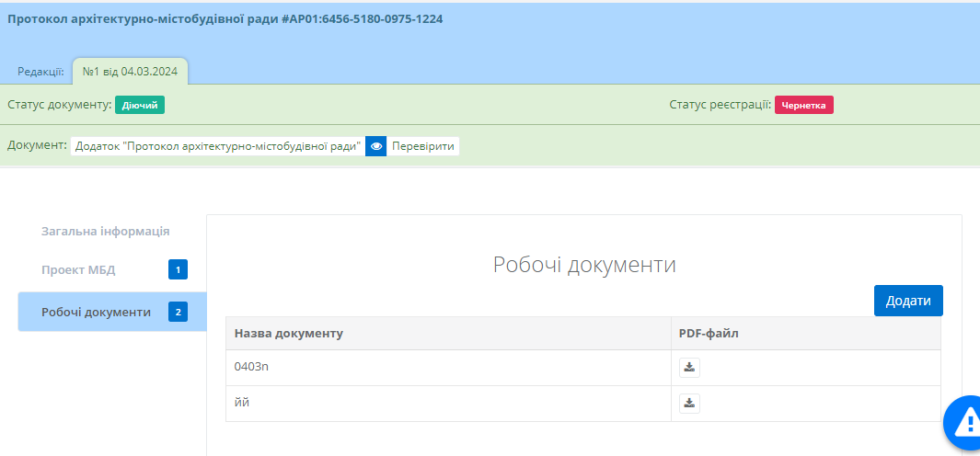This screenshot has width=980, height=456.
Task: Click the Назва документу column header
Action: click(289, 333)
